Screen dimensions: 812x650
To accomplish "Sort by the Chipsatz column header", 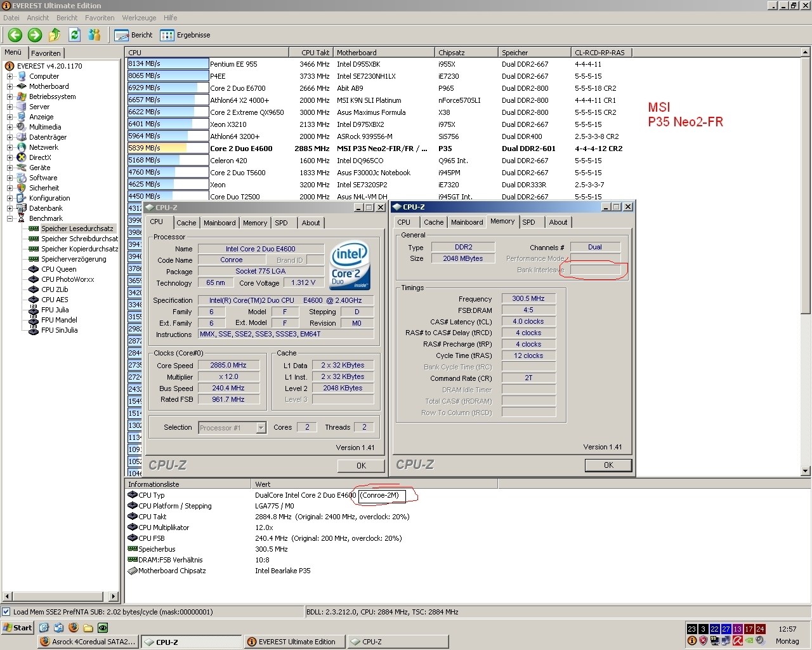I will (466, 53).
